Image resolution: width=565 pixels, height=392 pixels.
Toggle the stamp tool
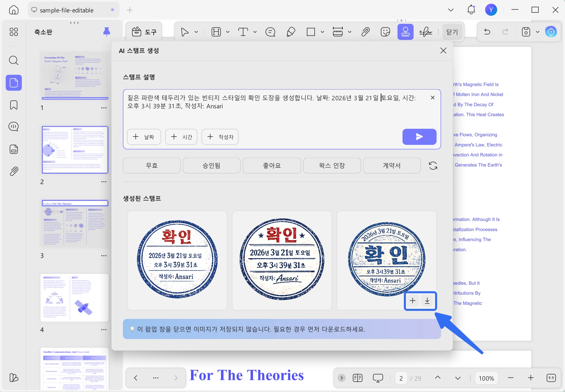coord(406,32)
